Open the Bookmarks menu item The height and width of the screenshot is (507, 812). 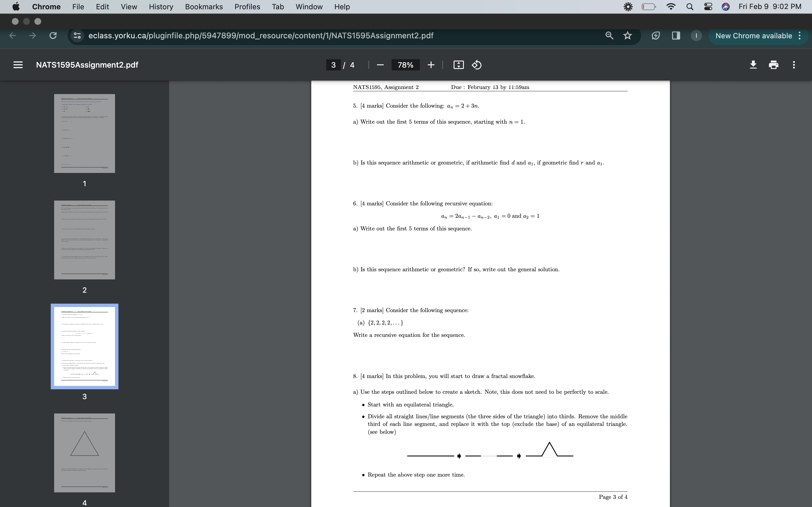[x=204, y=6]
